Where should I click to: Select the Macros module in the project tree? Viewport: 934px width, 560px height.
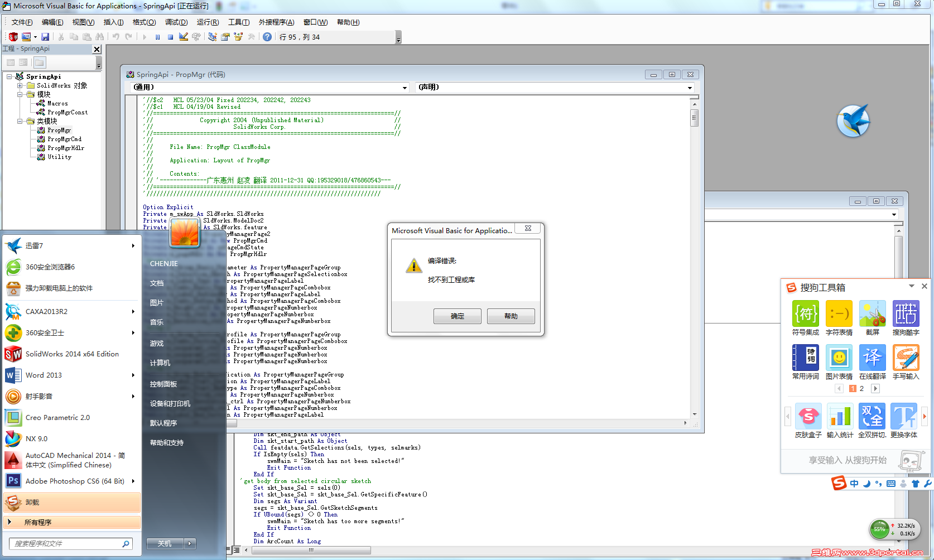click(x=57, y=104)
